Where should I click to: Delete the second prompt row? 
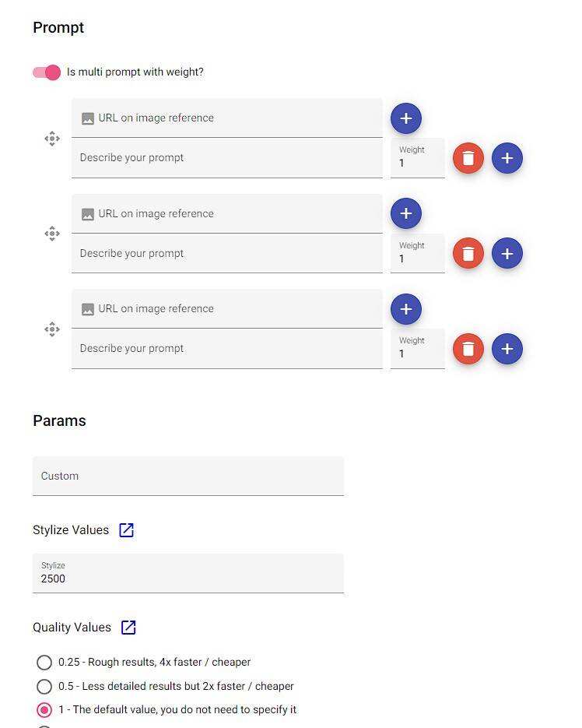468,254
